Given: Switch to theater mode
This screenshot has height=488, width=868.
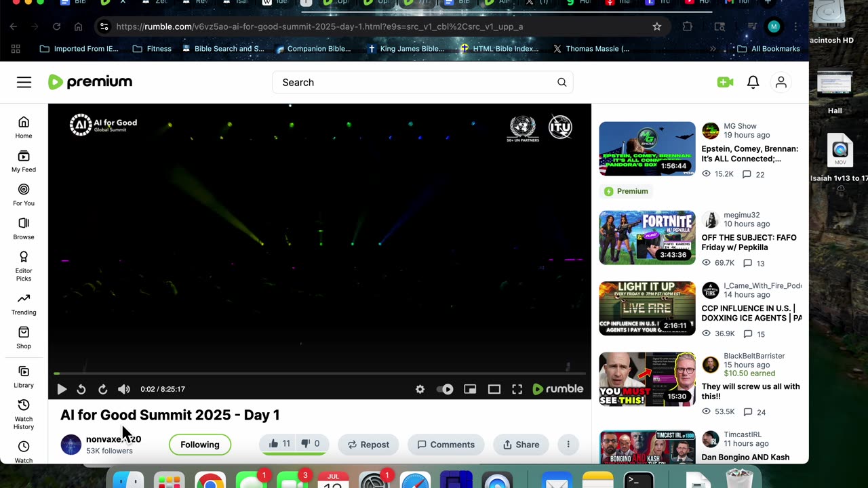Looking at the screenshot, I should pos(494,389).
